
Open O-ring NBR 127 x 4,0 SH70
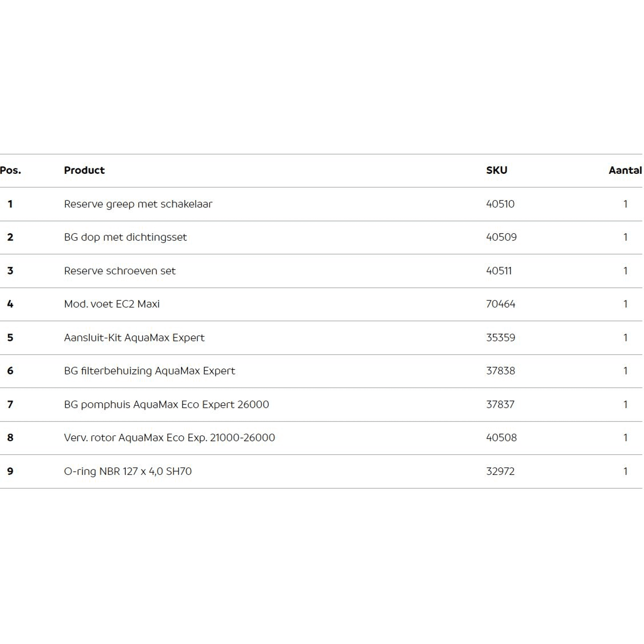click(128, 471)
